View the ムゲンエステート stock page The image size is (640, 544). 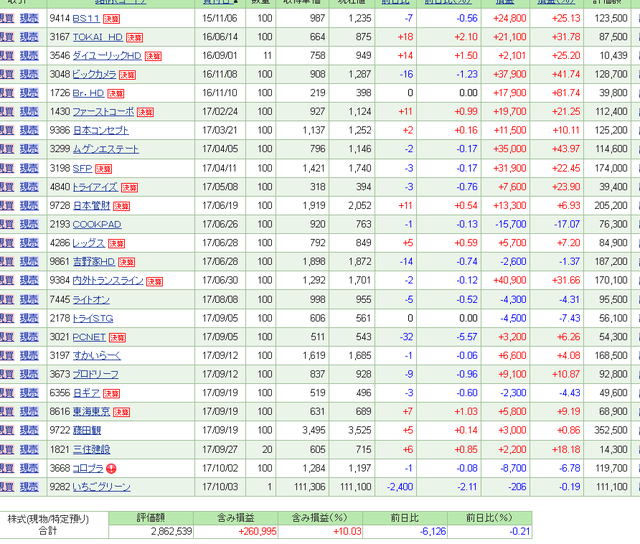tap(106, 149)
